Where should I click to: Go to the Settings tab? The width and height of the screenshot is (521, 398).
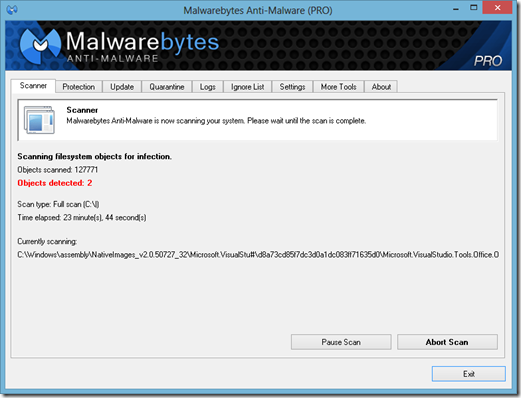(292, 87)
